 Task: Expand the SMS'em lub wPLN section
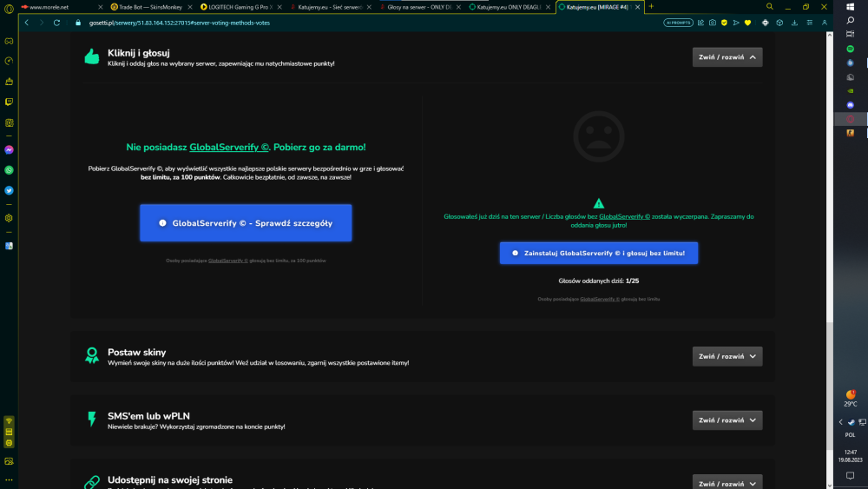pyautogui.click(x=727, y=420)
